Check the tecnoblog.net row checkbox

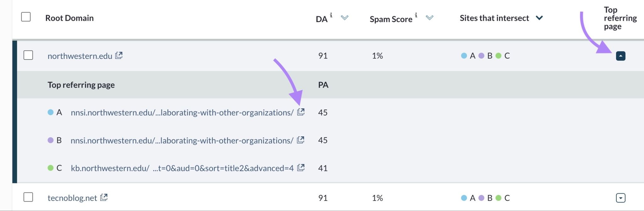tap(28, 197)
